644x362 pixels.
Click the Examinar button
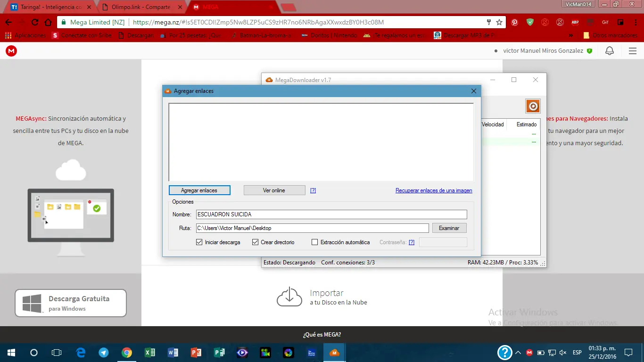(x=449, y=228)
